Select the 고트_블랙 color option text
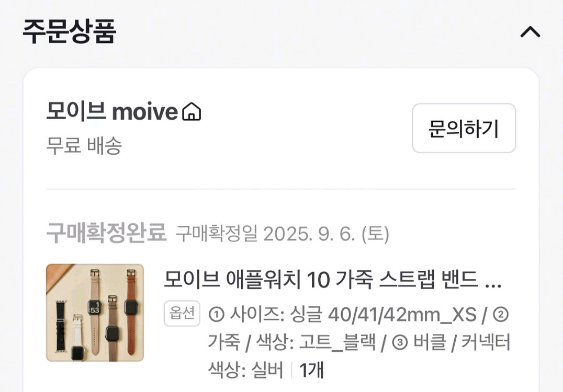Image resolution: width=563 pixels, height=392 pixels. coord(337,342)
